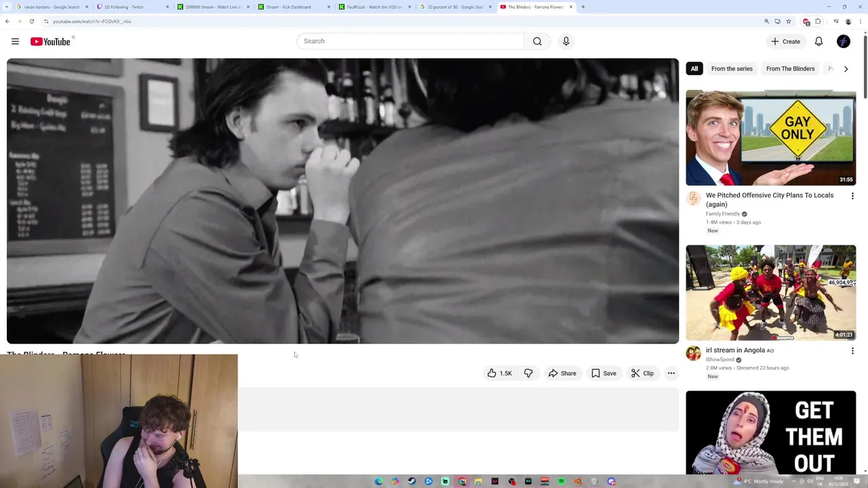This screenshot has height=488, width=868.
Task: Start voice search with microphone icon
Action: 566,41
